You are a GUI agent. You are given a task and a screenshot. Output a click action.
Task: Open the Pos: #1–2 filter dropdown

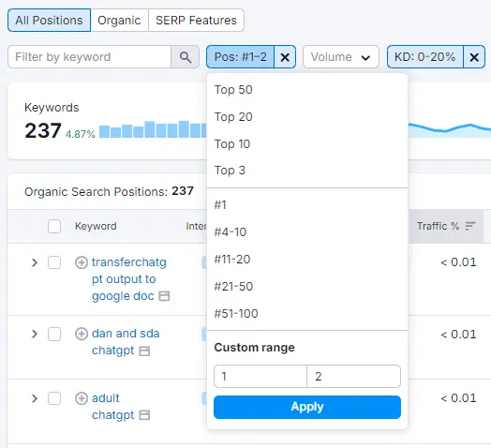tap(240, 57)
